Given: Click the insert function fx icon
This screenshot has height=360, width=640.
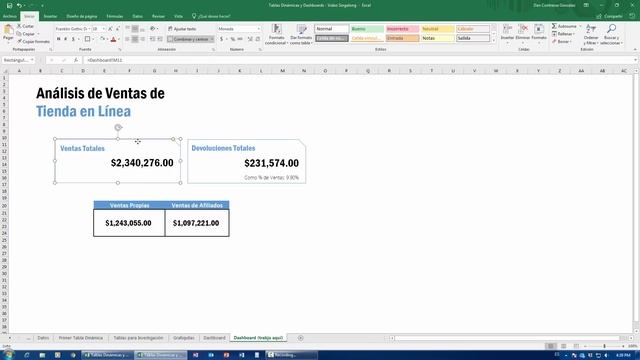Looking at the screenshot, I should point(76,60).
